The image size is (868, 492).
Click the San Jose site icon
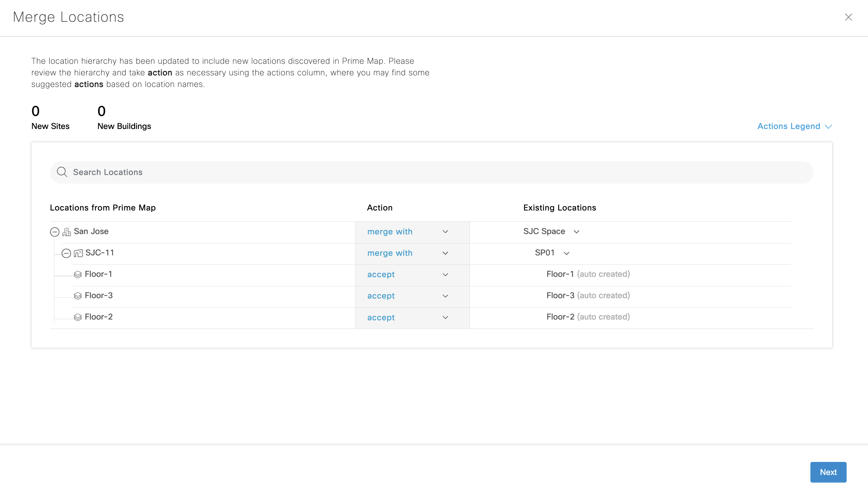[x=67, y=232]
